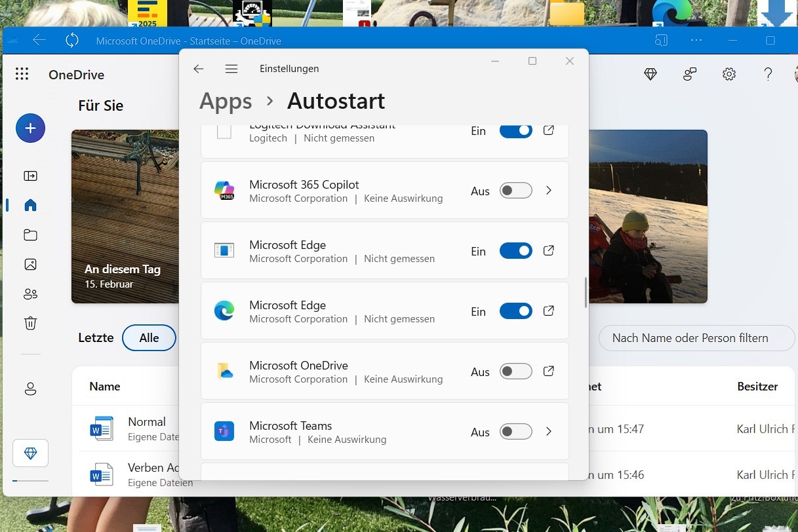Open the three-dots menu in OneDrive title bar

coord(696,41)
